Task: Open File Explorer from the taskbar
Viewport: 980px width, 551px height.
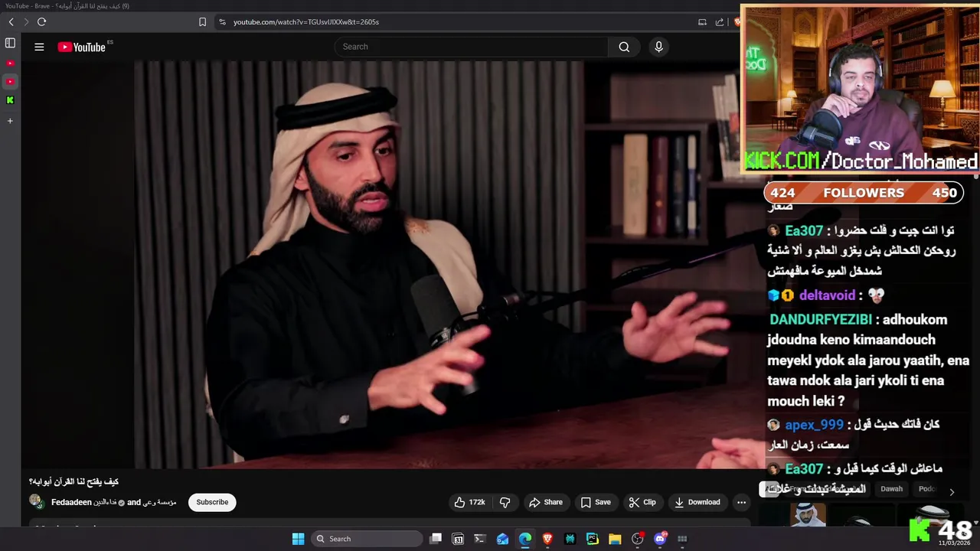Action: (x=615, y=539)
